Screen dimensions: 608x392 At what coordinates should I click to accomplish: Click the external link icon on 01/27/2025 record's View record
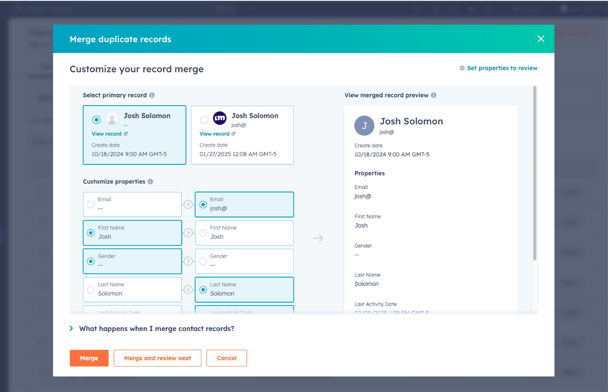pos(233,134)
